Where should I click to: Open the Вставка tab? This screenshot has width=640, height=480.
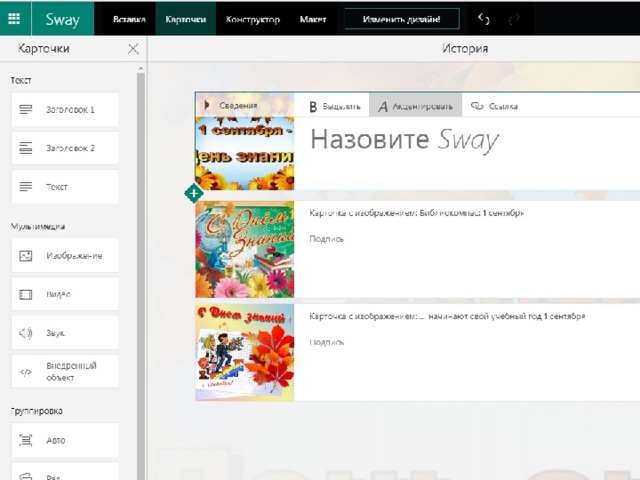(129, 19)
